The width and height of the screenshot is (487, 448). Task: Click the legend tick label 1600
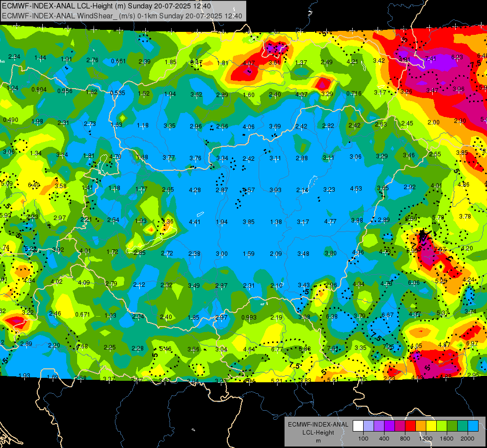(x=446, y=439)
